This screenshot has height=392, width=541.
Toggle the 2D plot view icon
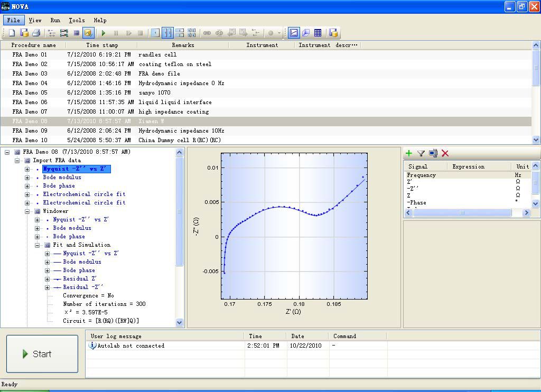click(x=294, y=33)
